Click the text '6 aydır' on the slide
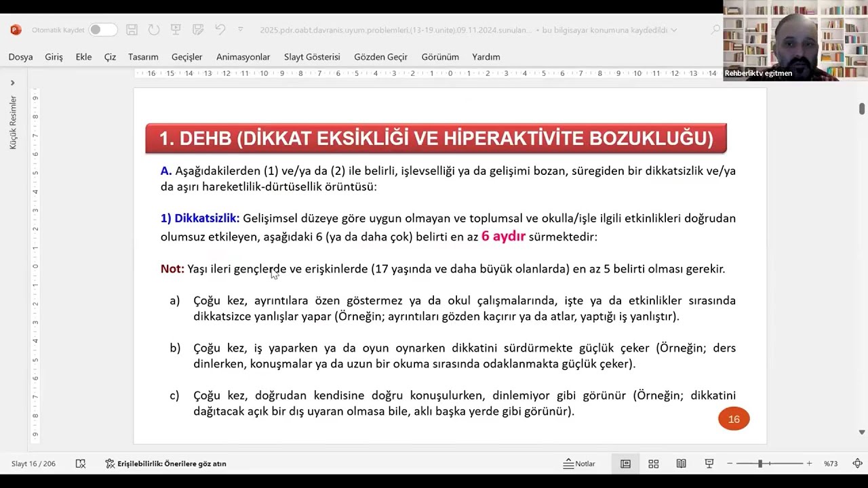Image resolution: width=868 pixels, height=488 pixels. 503,237
